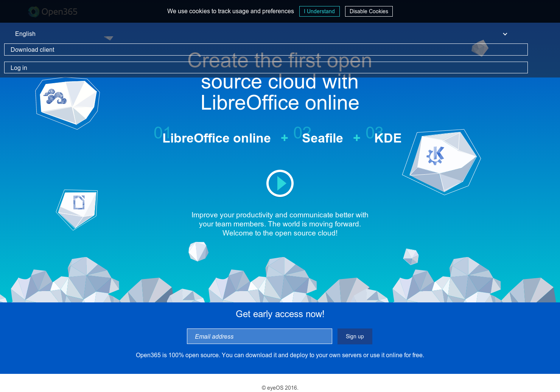
Task: Click the KDE crystal icon
Action: pos(441,162)
